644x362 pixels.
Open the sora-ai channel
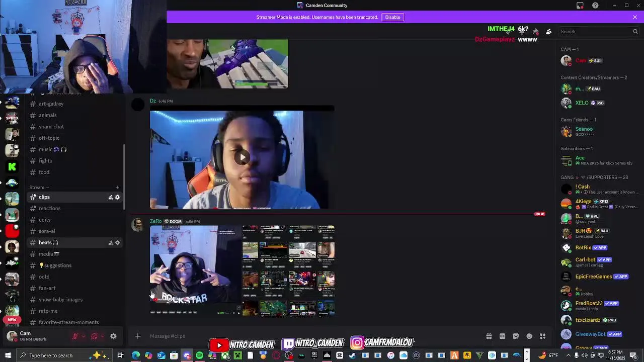[74, 231]
